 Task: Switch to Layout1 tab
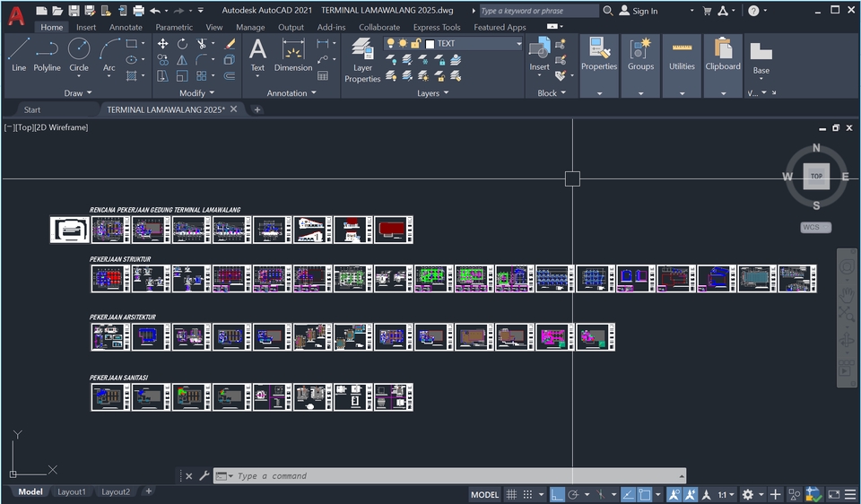pyautogui.click(x=72, y=491)
